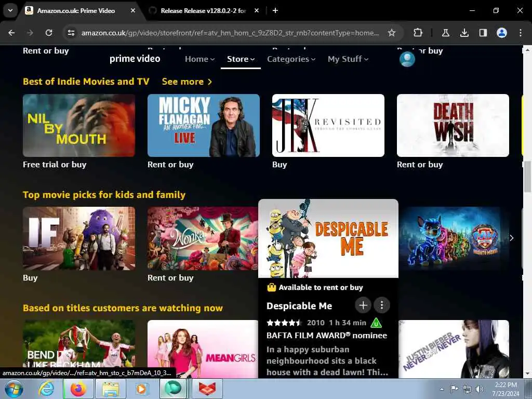Open the Windows Start menu

pos(14,389)
